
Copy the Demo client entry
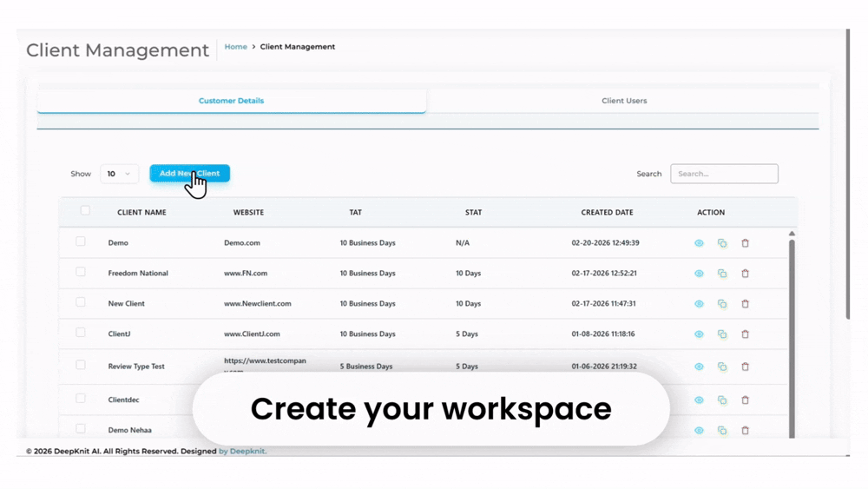pos(722,243)
